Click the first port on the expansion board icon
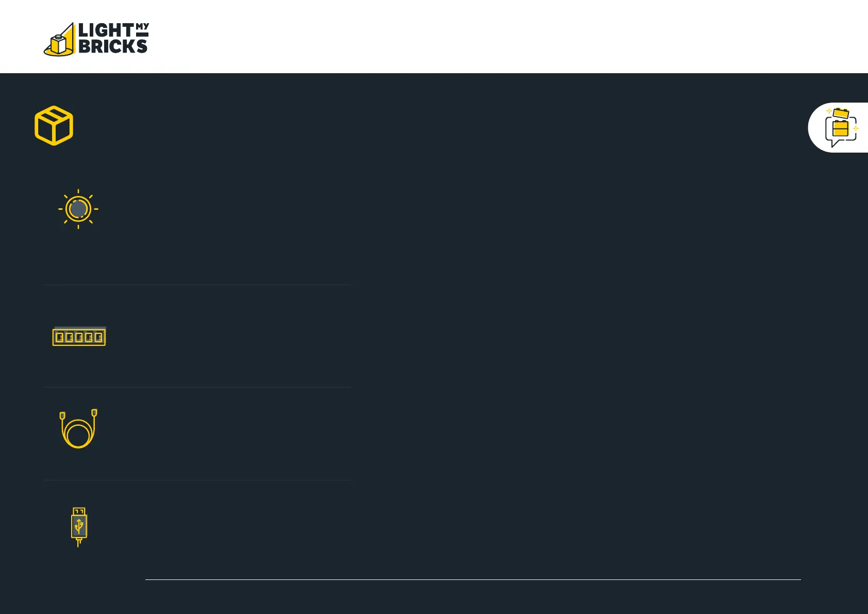 (60, 338)
